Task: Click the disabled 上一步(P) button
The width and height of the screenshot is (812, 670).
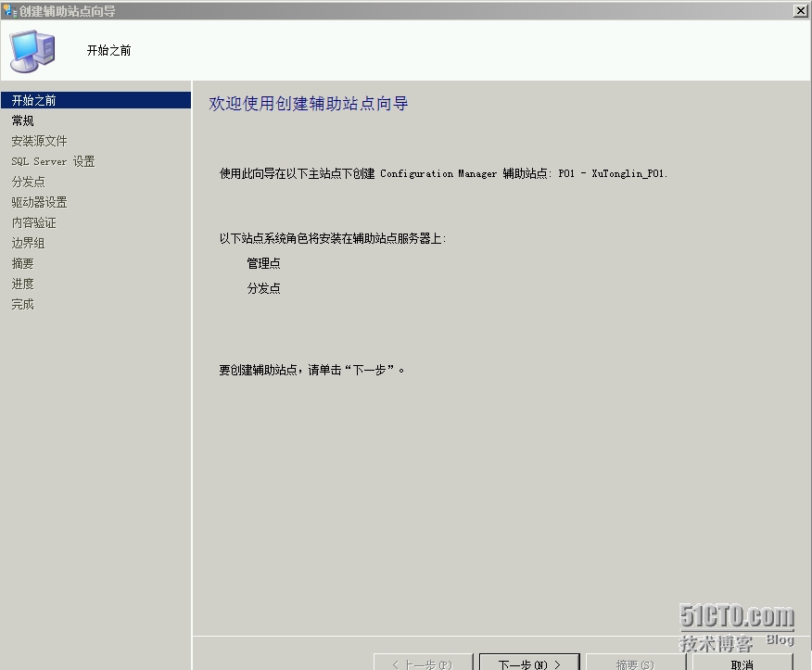Action: pos(423,663)
